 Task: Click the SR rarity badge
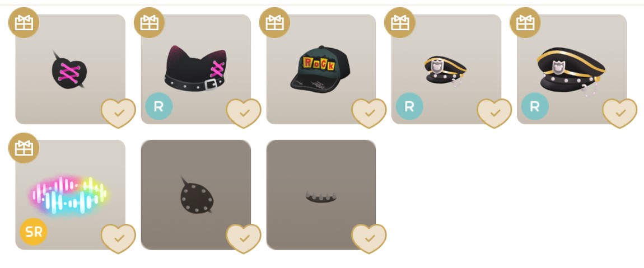[33, 232]
